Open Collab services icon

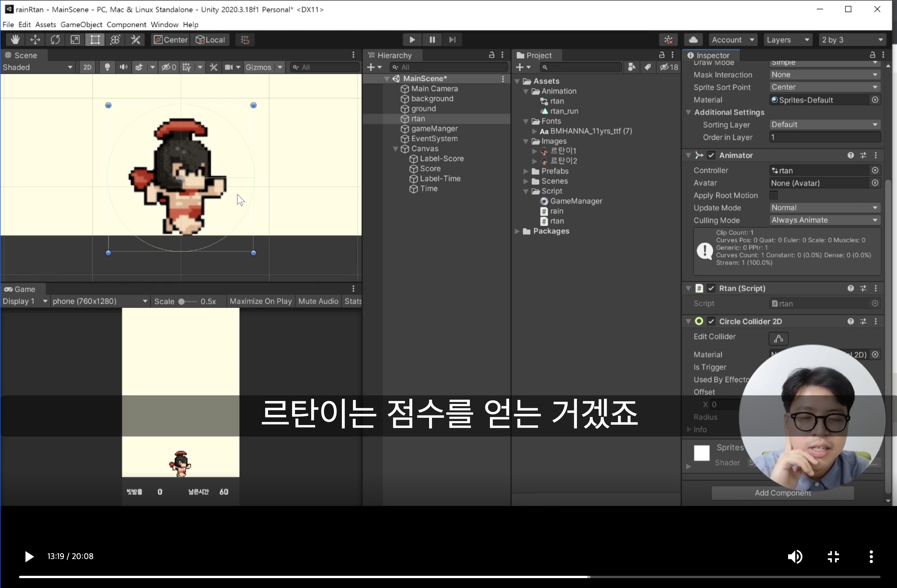coord(668,40)
